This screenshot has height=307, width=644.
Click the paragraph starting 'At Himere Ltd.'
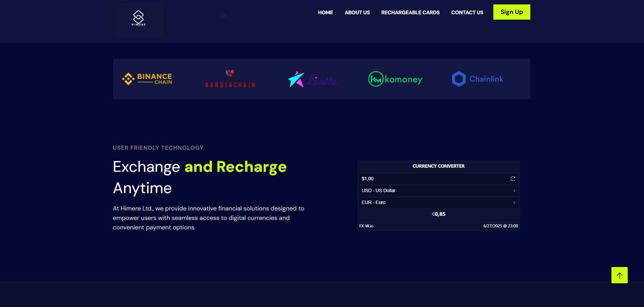coord(208,218)
